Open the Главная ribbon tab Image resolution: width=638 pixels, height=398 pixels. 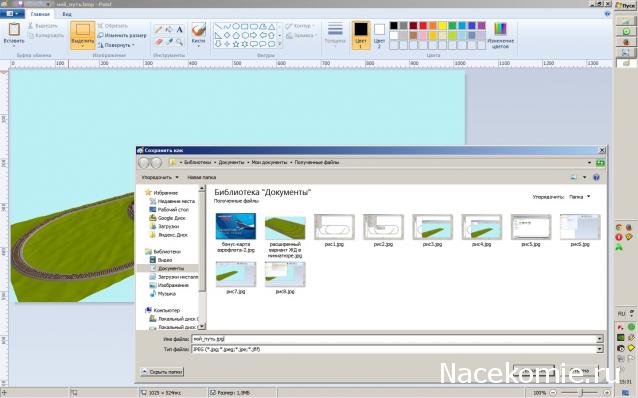[40, 14]
